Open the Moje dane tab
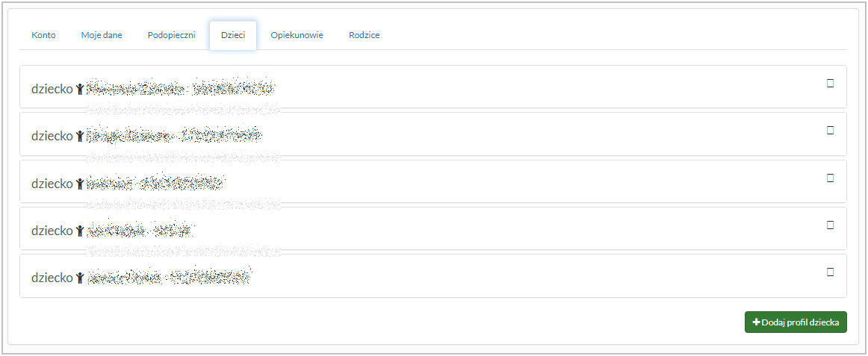Image resolution: width=868 pixels, height=356 pixels. (102, 35)
